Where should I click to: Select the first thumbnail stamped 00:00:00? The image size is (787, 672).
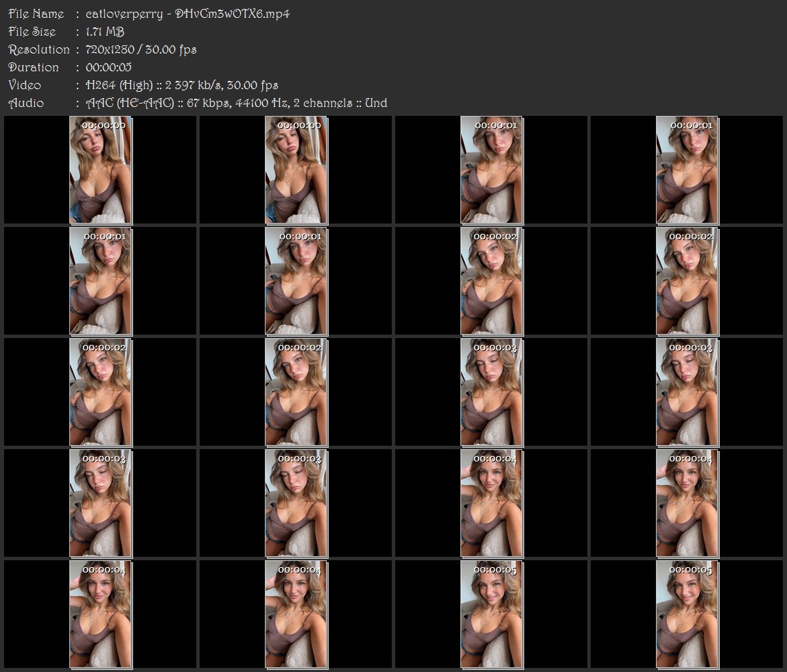click(100, 170)
